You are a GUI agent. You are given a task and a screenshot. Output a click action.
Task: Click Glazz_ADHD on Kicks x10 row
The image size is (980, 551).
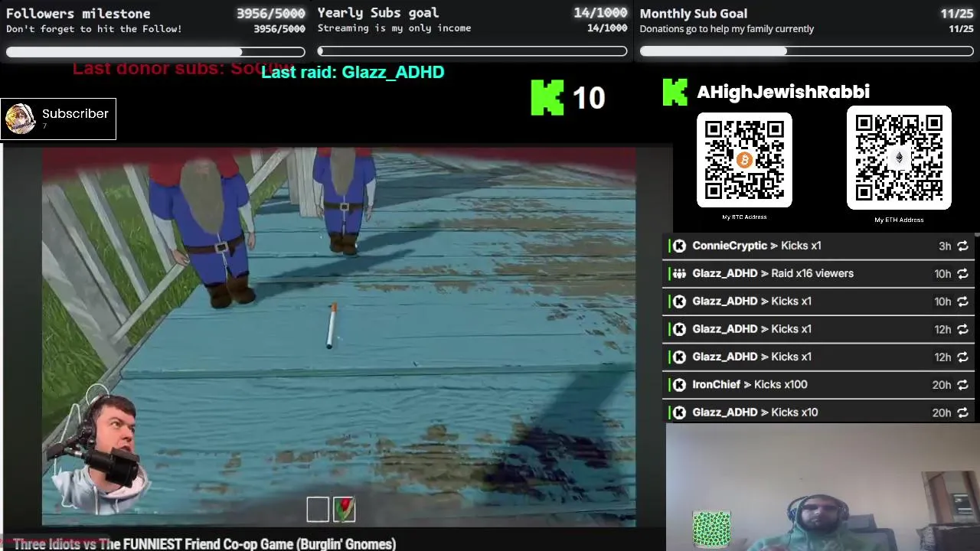point(725,412)
